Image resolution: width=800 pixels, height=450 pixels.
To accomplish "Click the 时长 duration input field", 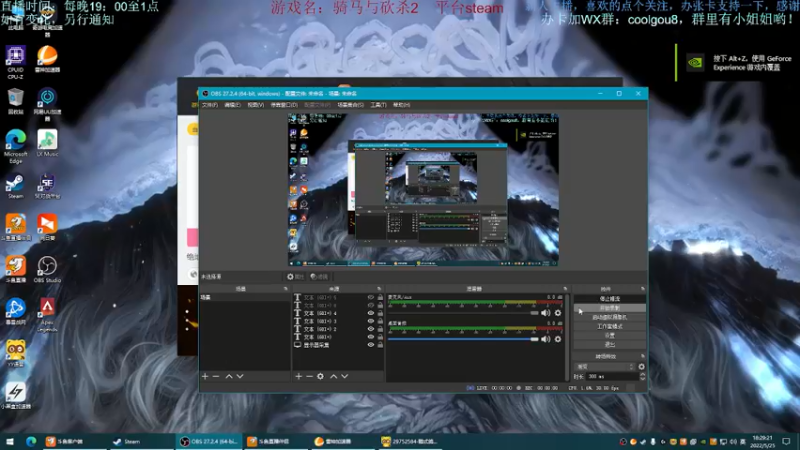I will coord(612,376).
